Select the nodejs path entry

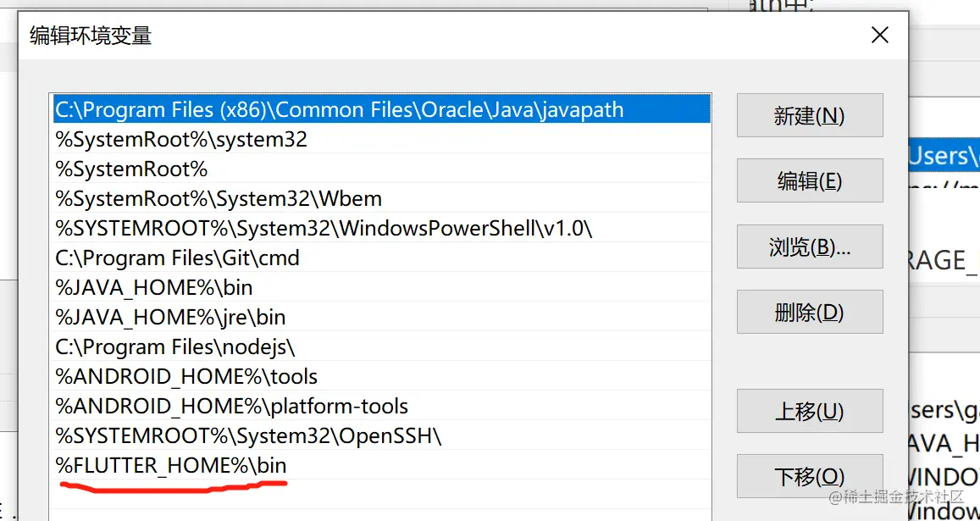tap(175, 346)
